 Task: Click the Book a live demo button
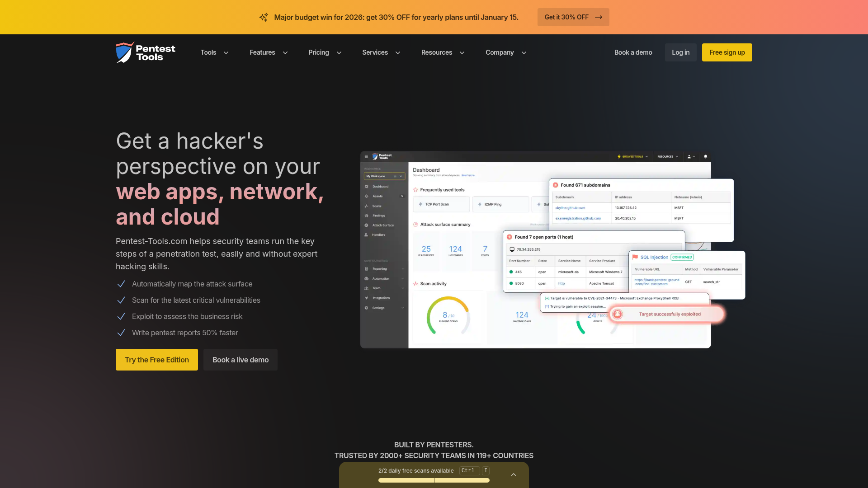pos(241,360)
